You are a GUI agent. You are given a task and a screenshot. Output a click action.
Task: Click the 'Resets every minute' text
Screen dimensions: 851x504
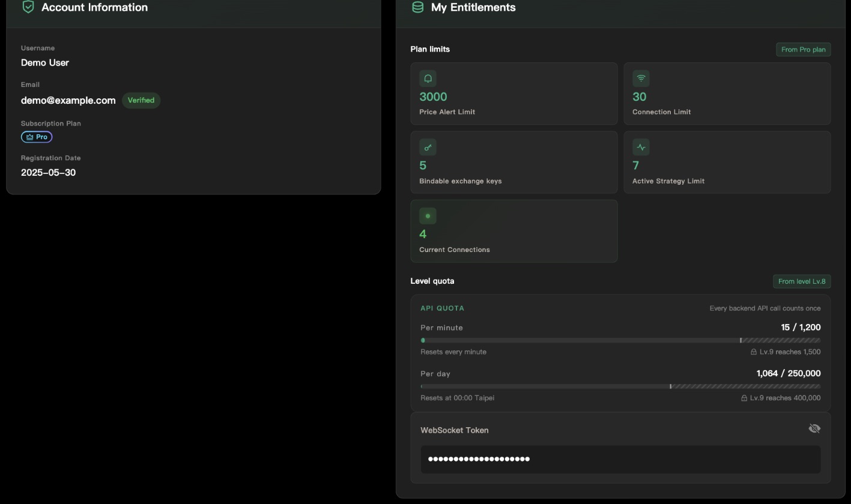[453, 352]
